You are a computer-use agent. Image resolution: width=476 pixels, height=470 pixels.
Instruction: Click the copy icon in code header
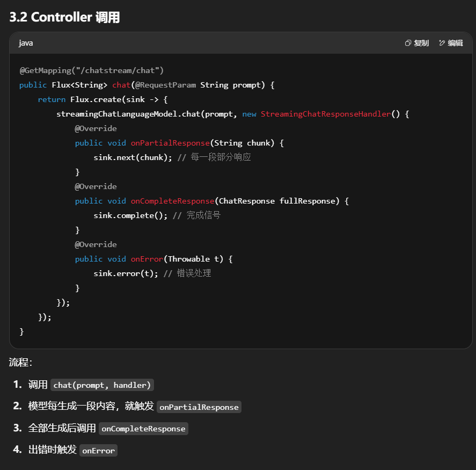pyautogui.click(x=408, y=43)
